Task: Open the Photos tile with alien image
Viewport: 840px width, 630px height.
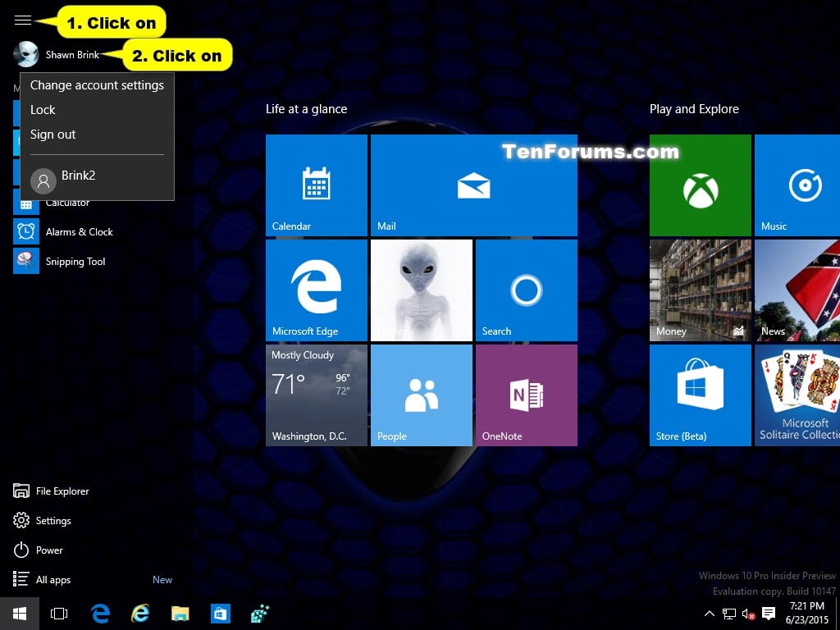Action: pos(422,290)
